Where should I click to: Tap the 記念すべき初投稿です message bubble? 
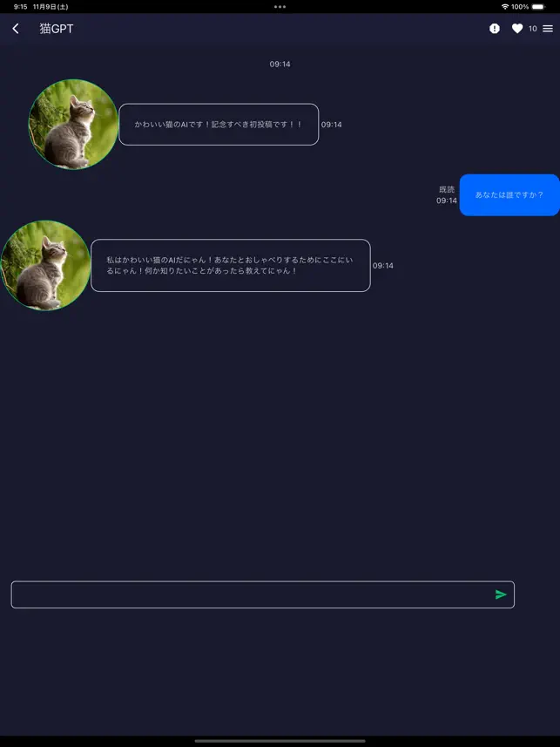tap(219, 125)
